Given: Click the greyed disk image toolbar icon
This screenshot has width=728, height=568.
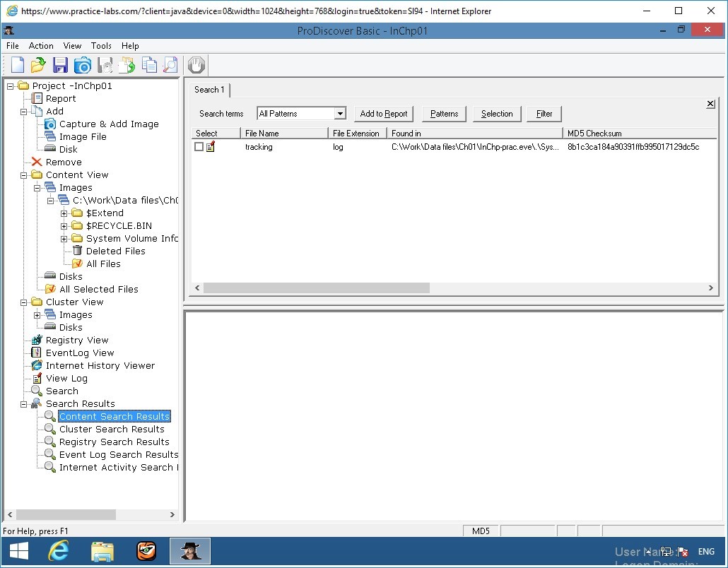Looking at the screenshot, I should (105, 65).
